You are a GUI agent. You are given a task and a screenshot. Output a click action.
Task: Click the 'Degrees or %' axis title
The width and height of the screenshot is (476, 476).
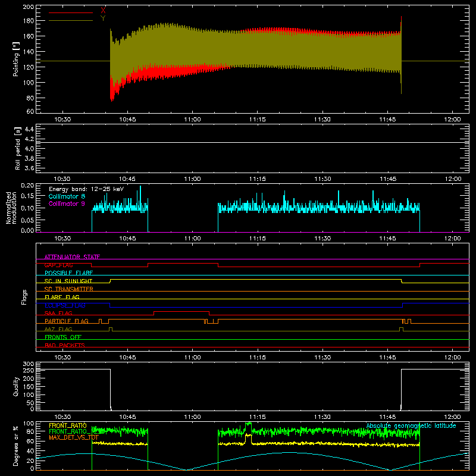tap(16, 446)
